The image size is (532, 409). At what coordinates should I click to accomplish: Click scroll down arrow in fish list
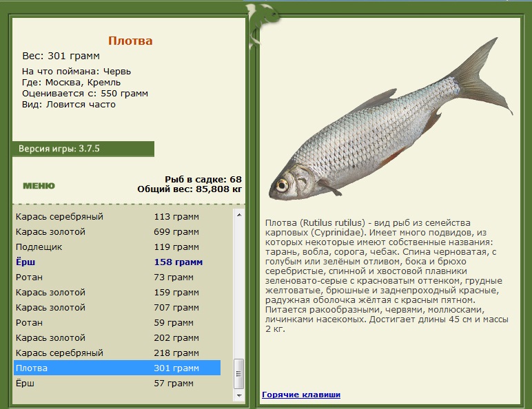(x=239, y=395)
